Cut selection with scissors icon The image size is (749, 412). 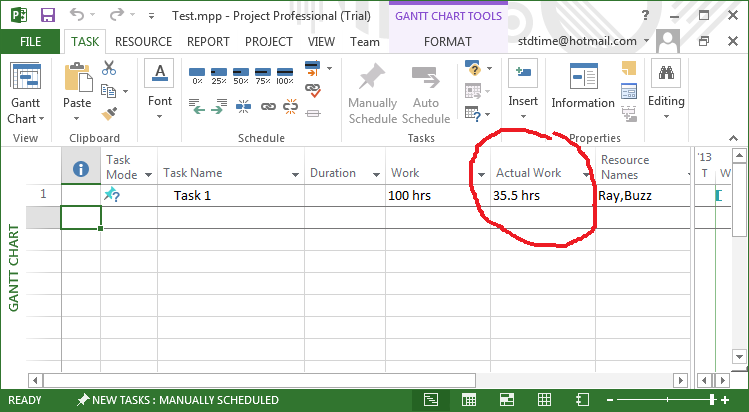pos(109,68)
